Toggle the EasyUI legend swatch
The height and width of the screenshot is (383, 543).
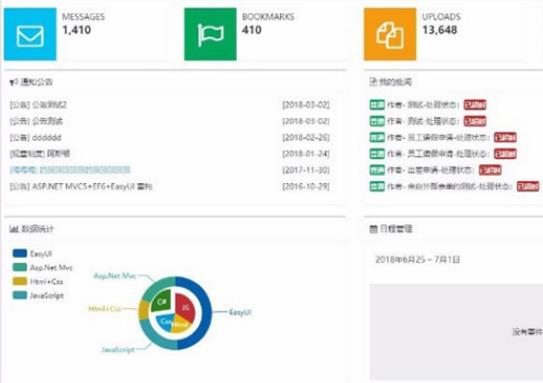(x=20, y=253)
